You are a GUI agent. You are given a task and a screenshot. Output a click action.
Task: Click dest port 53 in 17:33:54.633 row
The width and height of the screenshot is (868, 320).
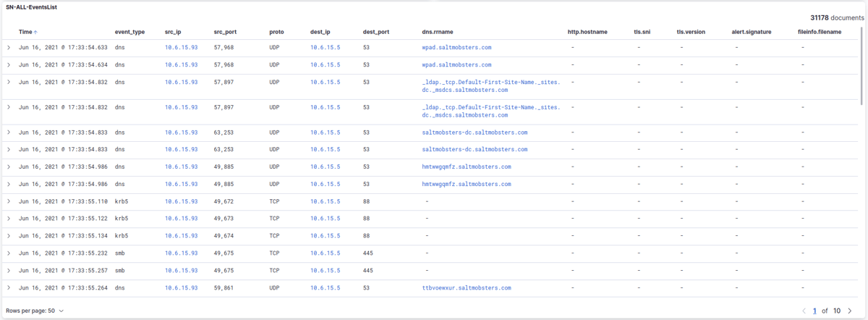pyautogui.click(x=367, y=47)
